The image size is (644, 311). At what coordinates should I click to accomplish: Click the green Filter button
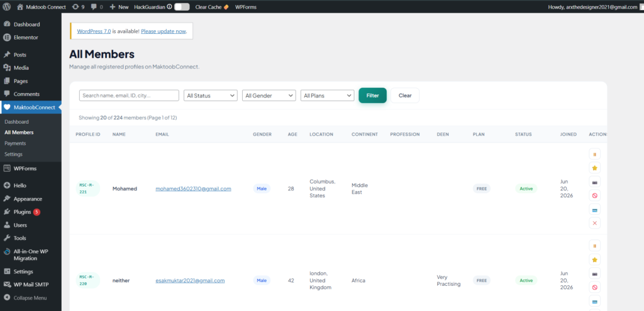coord(372,95)
